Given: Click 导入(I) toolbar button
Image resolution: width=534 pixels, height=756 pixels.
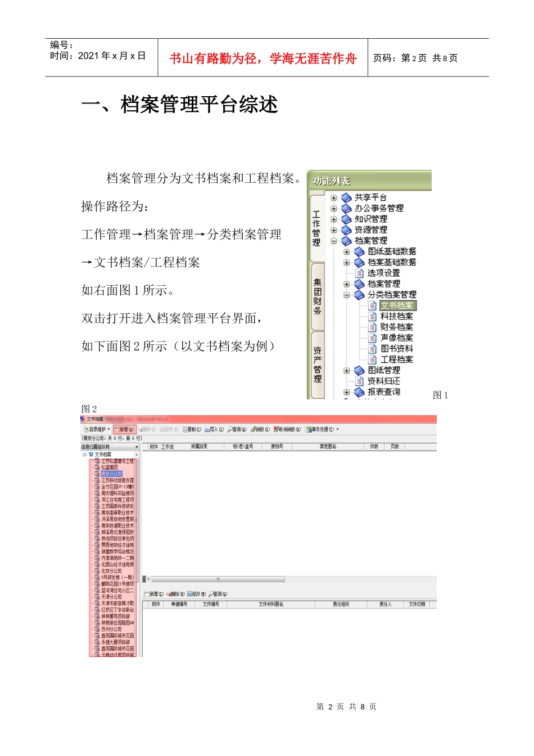Looking at the screenshot, I should (x=214, y=429).
